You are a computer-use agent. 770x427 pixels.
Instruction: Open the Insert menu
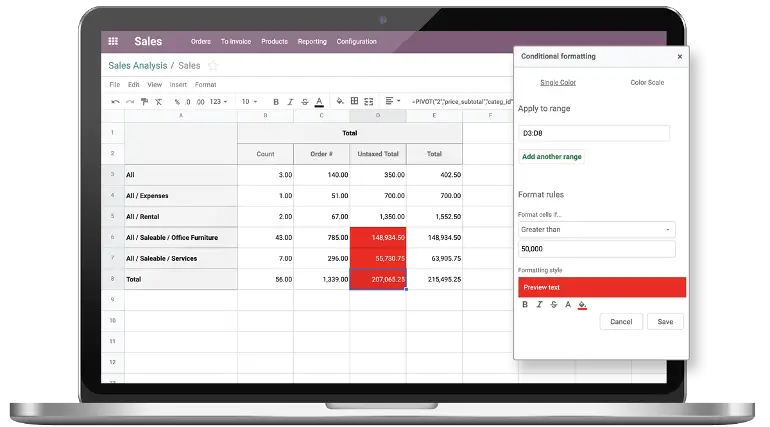coord(178,84)
